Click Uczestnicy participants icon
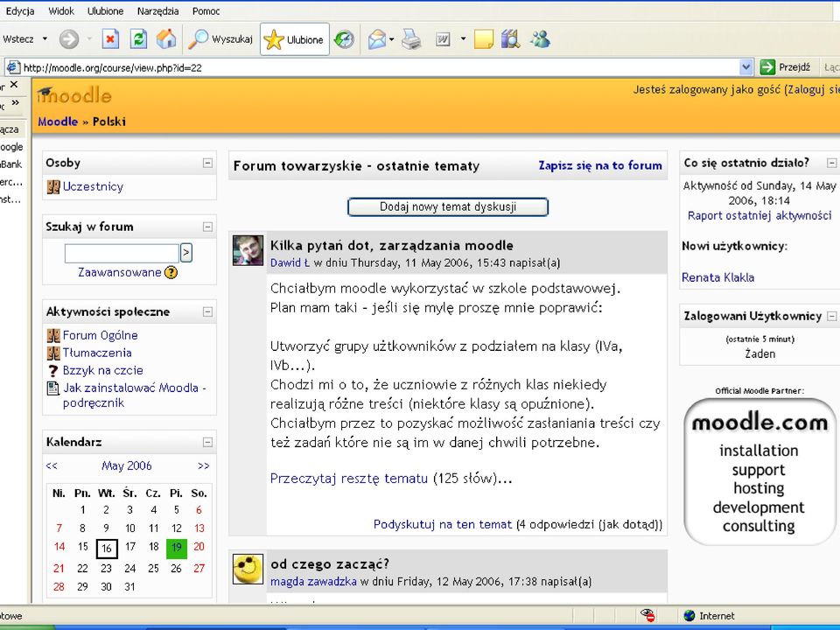This screenshot has width=840, height=630. click(x=53, y=187)
